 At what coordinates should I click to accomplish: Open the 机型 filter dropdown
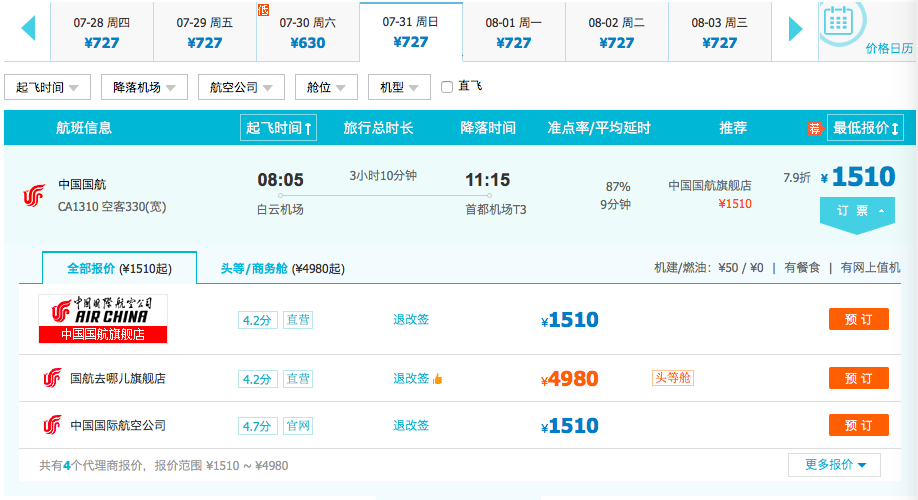399,87
